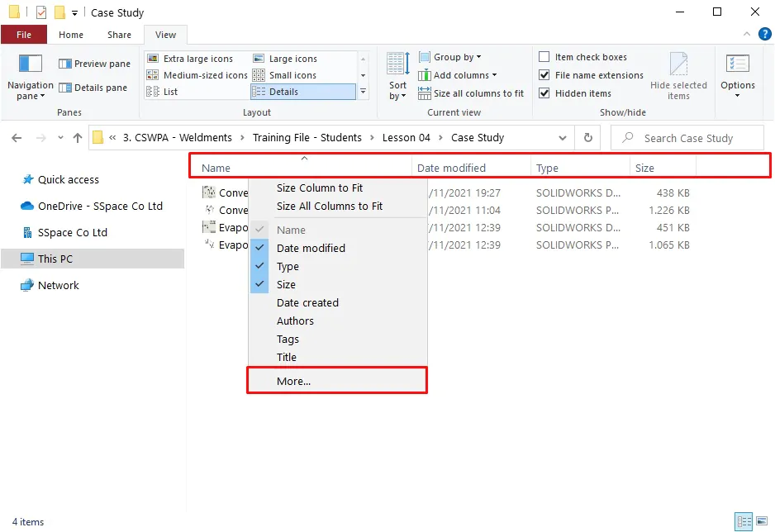Open Explorer help question mark
Image resolution: width=775 pixels, height=532 pixels.
point(764,34)
